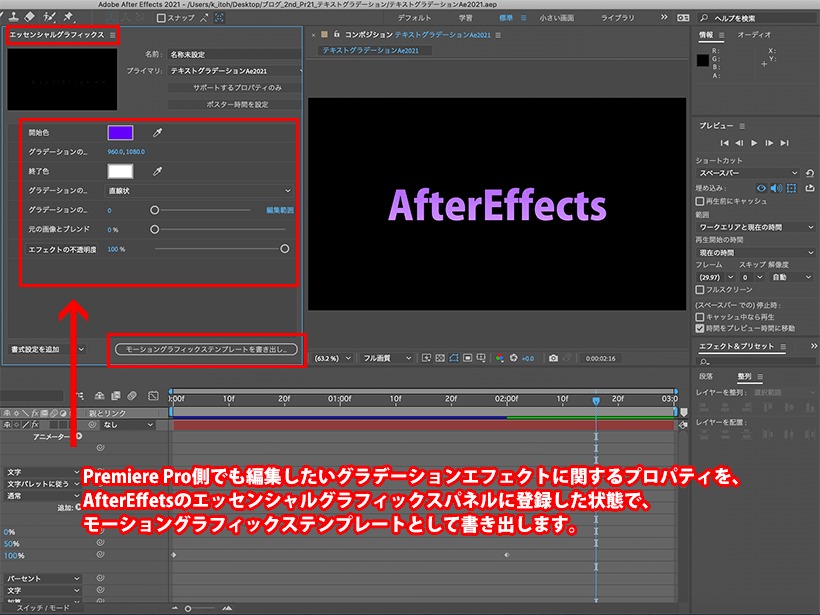Take a snapshot with the camera icon
The height and width of the screenshot is (615, 820).
pyautogui.click(x=553, y=358)
